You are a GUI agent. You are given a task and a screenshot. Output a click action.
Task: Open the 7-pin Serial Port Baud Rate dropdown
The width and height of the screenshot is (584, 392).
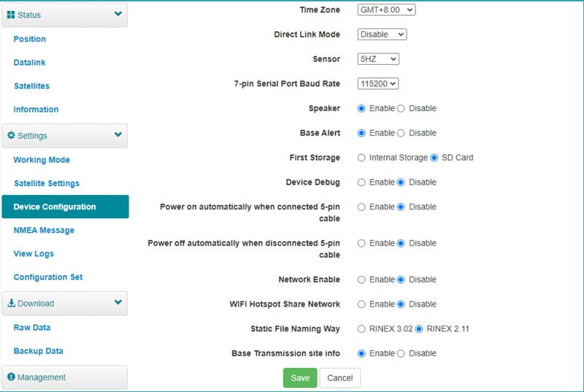point(378,84)
